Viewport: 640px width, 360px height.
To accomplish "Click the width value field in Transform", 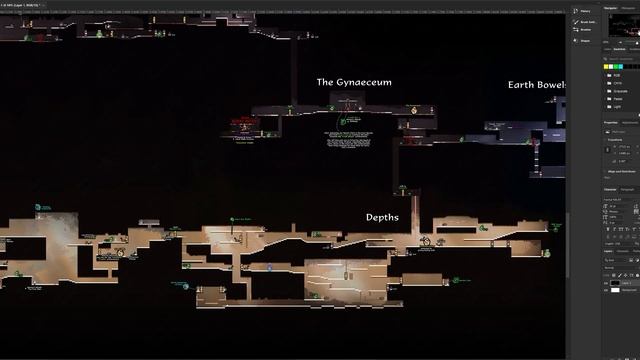I will (624, 147).
